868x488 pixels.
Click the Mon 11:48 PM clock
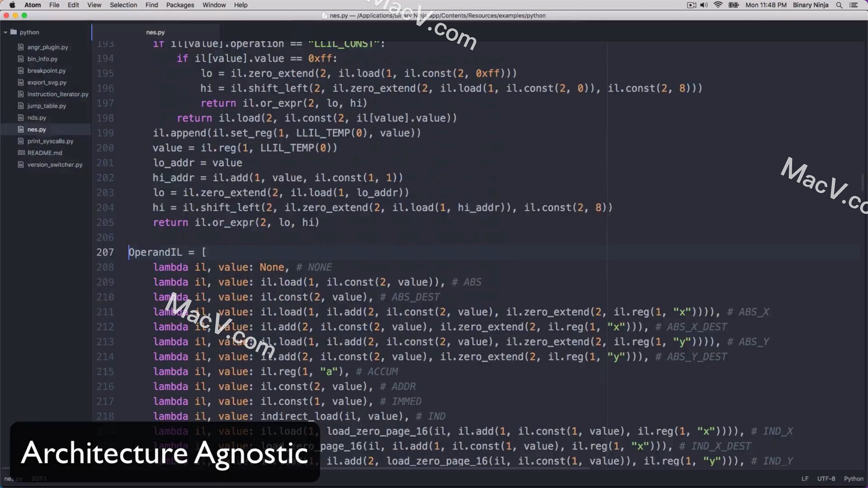766,5
